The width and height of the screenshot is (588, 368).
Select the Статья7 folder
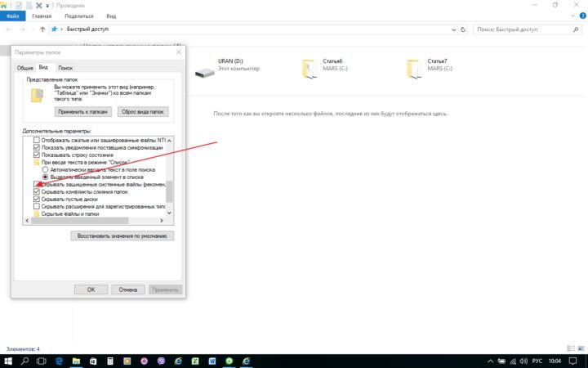(430, 68)
